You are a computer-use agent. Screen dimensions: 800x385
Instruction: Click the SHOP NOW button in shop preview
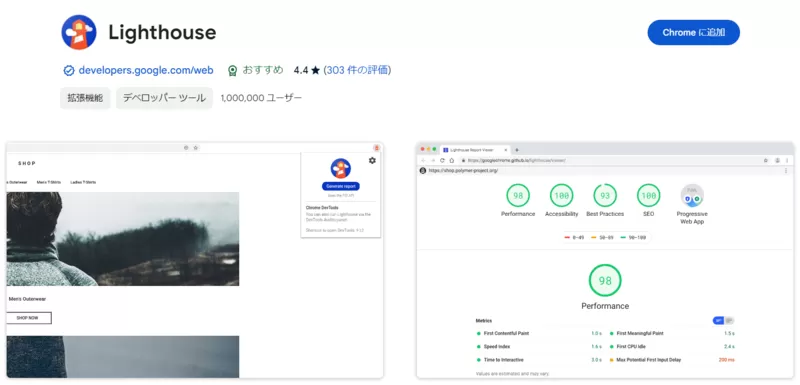coord(28,318)
